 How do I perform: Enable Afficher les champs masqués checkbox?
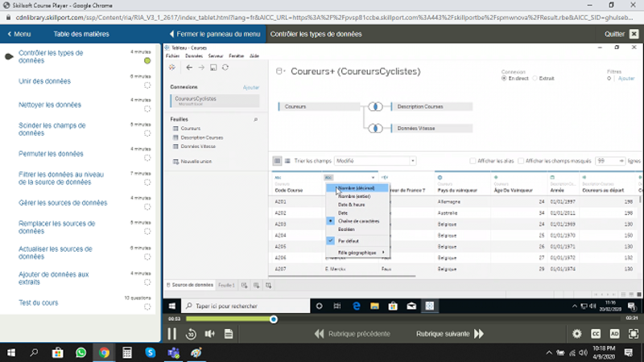coord(521,161)
